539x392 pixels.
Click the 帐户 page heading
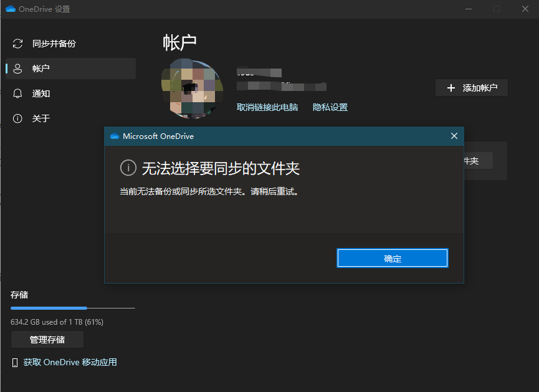point(179,42)
